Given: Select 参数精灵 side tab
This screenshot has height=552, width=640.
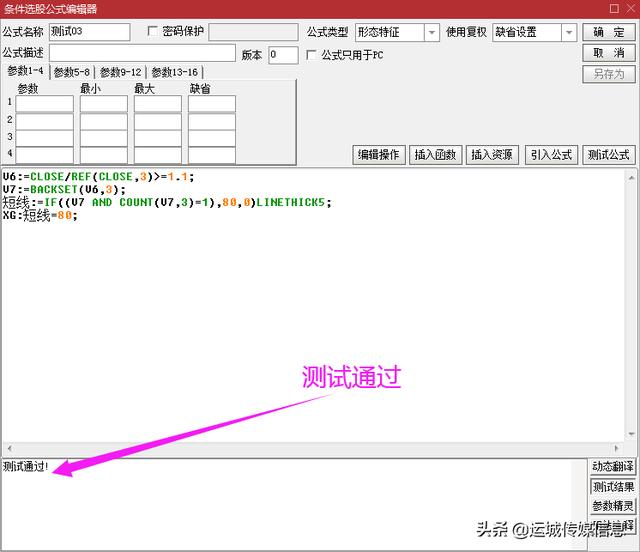Looking at the screenshot, I should [613, 506].
